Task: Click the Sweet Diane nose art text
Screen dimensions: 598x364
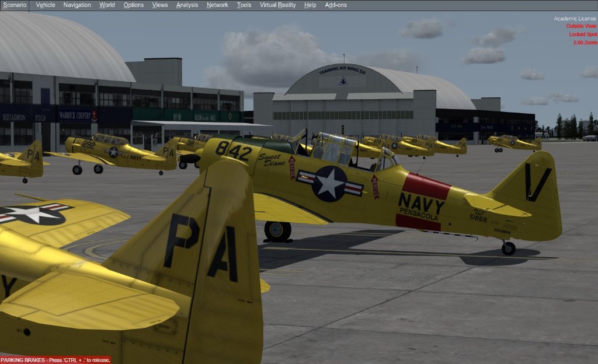Action: pos(272,160)
